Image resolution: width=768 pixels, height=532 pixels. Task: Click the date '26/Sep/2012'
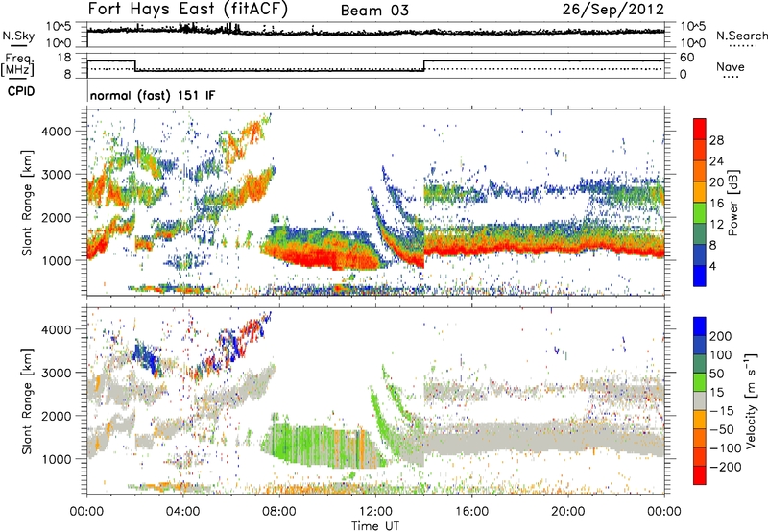(x=613, y=9)
